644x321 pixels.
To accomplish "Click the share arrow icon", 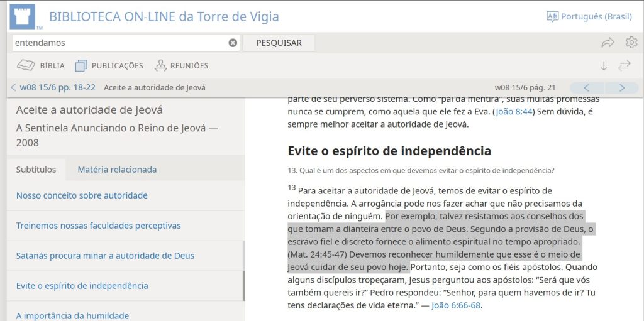I will coord(608,43).
